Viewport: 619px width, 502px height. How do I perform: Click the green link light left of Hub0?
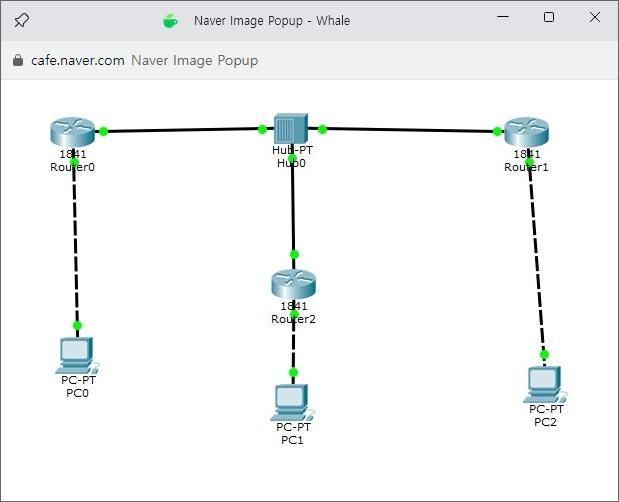click(x=262, y=129)
